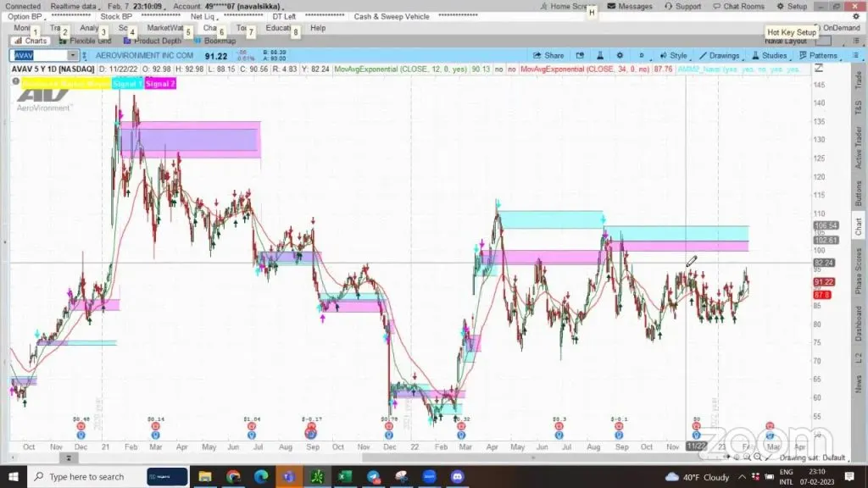Click the Realtime data dropdown
This screenshot has width=868, height=488.
(x=74, y=6)
